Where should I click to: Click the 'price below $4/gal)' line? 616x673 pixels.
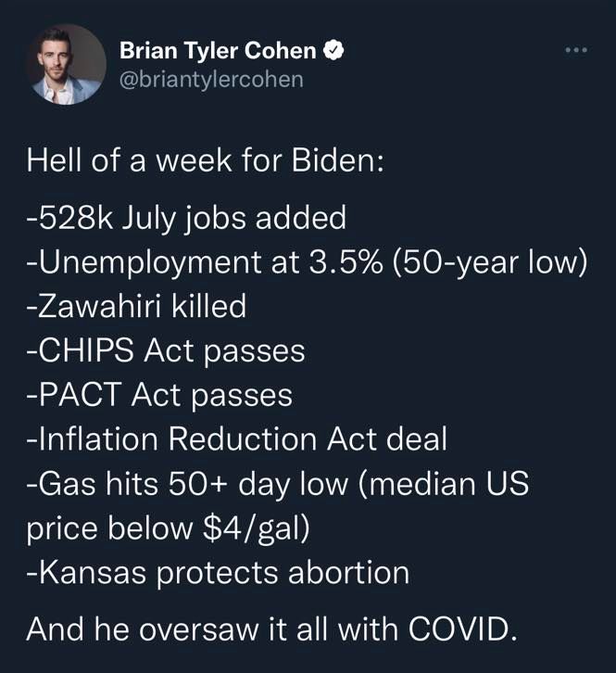(168, 528)
